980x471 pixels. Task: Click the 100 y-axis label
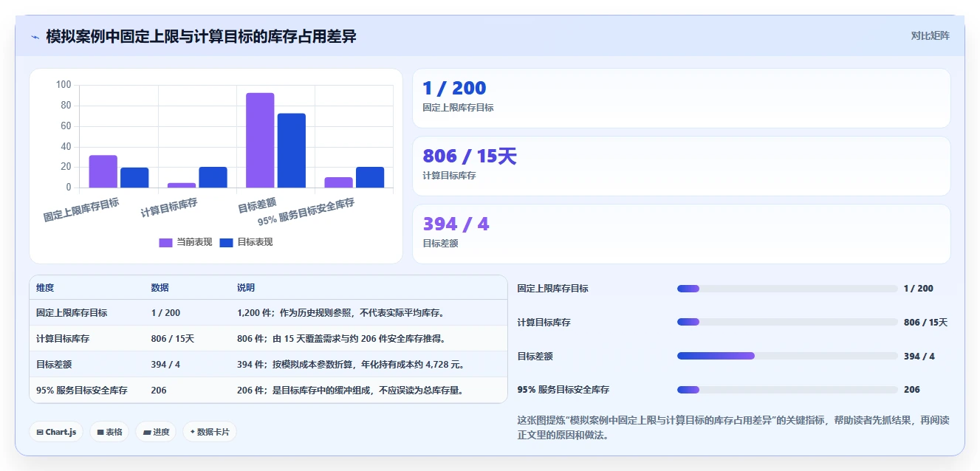click(64, 85)
